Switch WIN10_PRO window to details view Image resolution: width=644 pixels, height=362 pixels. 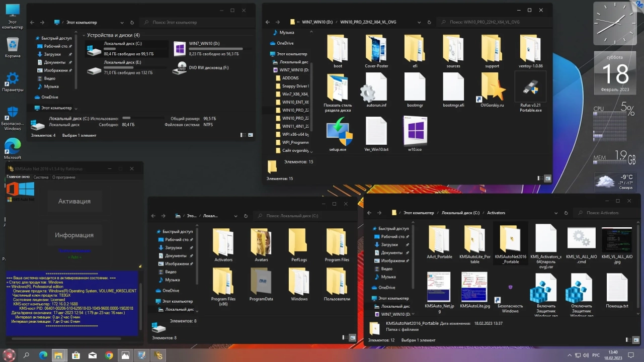coord(540,178)
